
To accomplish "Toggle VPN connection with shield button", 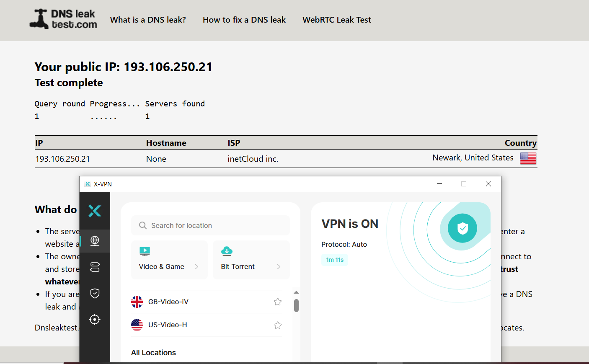I will 462,228.
